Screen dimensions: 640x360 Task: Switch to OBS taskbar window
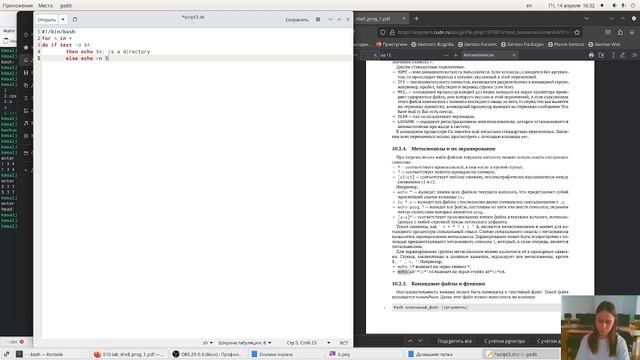[x=207, y=354]
